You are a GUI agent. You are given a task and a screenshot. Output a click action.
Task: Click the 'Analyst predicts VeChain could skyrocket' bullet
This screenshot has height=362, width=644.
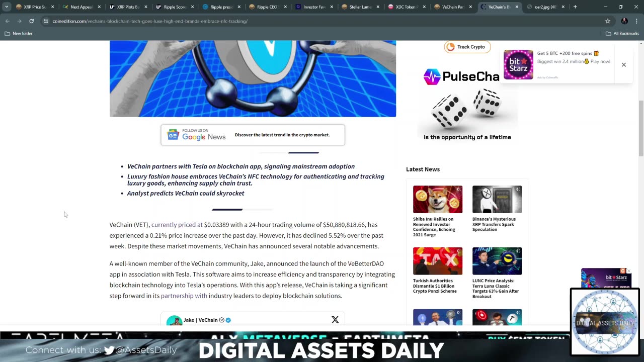[x=186, y=193]
